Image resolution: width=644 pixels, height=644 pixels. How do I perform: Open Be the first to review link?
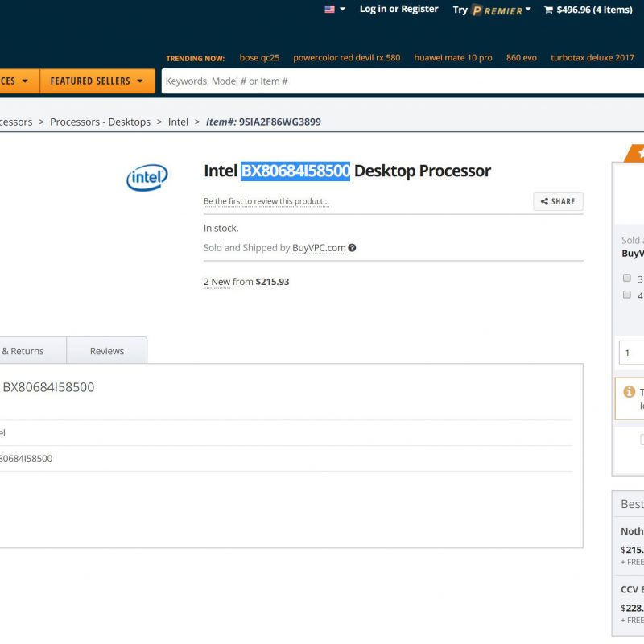pos(266,201)
